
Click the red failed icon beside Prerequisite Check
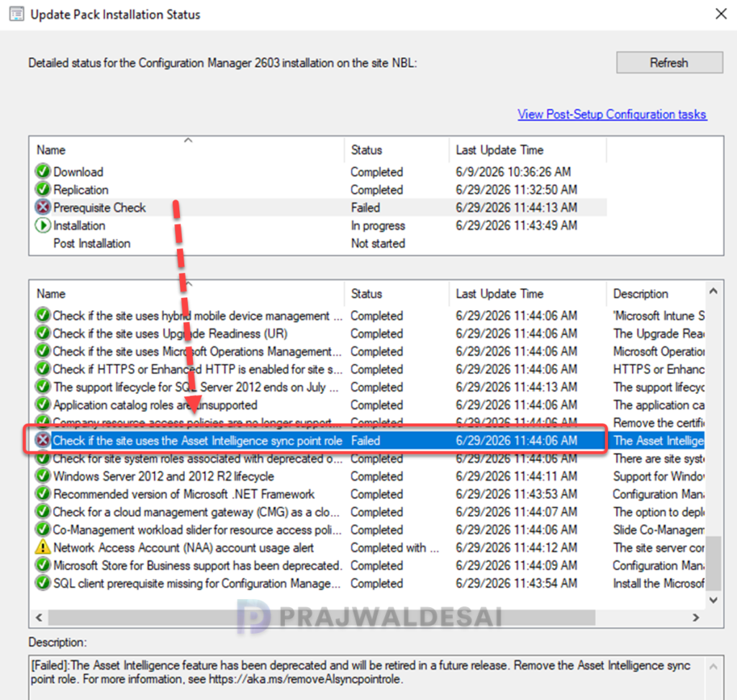coord(42,207)
